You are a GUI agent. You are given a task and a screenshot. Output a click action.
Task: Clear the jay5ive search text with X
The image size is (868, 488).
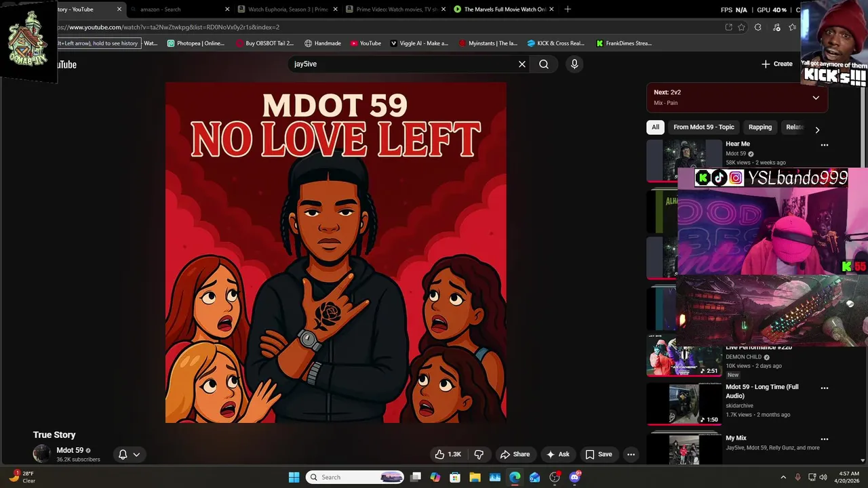(x=522, y=64)
